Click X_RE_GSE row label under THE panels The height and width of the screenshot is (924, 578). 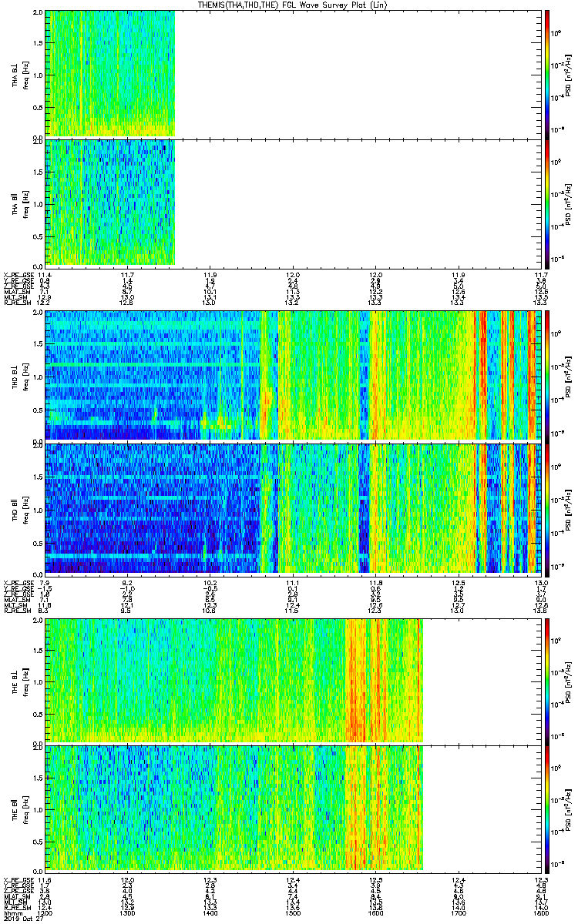pyautogui.click(x=18, y=880)
